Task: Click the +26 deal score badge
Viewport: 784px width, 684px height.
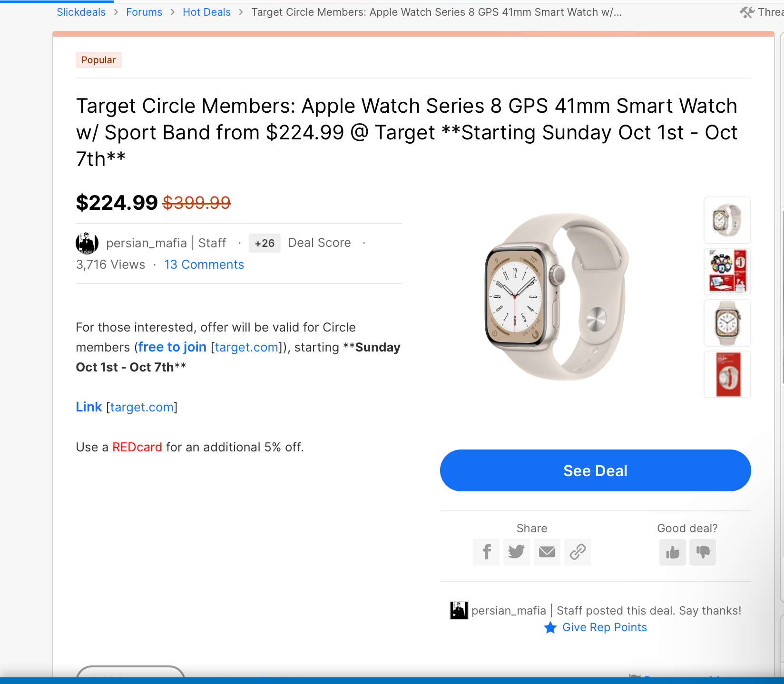Action: (x=265, y=243)
